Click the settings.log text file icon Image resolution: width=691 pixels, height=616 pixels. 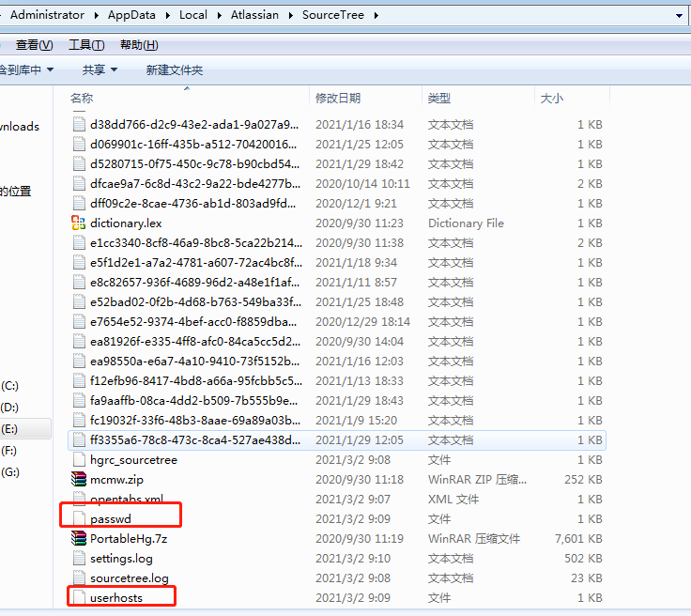click(x=79, y=558)
